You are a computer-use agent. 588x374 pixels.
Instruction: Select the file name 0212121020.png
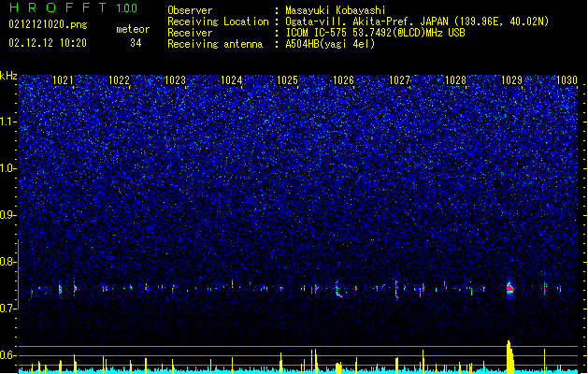pyautogui.click(x=48, y=24)
